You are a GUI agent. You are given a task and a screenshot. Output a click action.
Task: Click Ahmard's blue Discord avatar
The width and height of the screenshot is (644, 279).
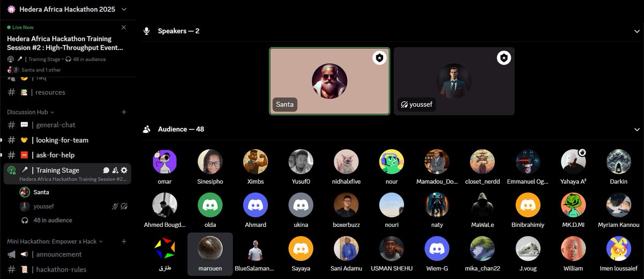tap(255, 205)
